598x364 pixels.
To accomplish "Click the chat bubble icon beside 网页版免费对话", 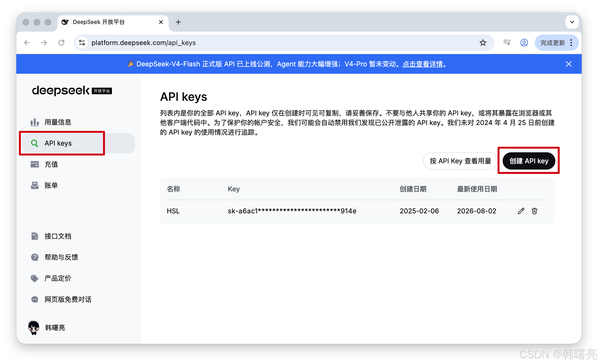I will (x=35, y=299).
